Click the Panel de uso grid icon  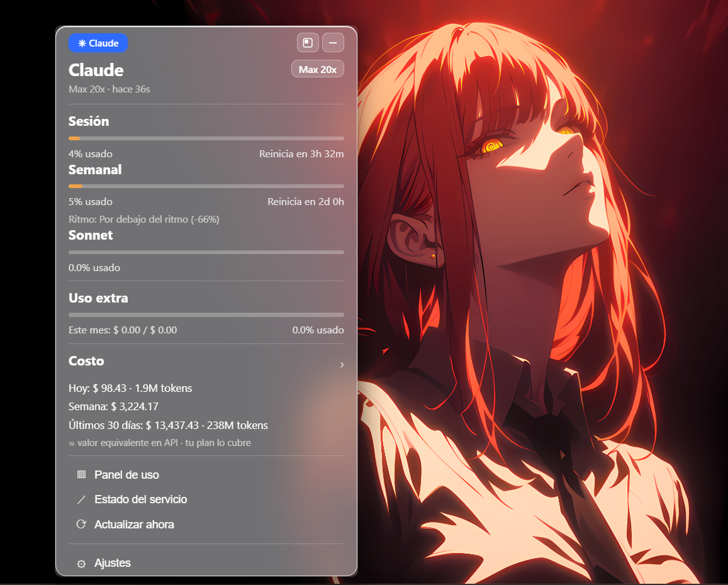[81, 474]
